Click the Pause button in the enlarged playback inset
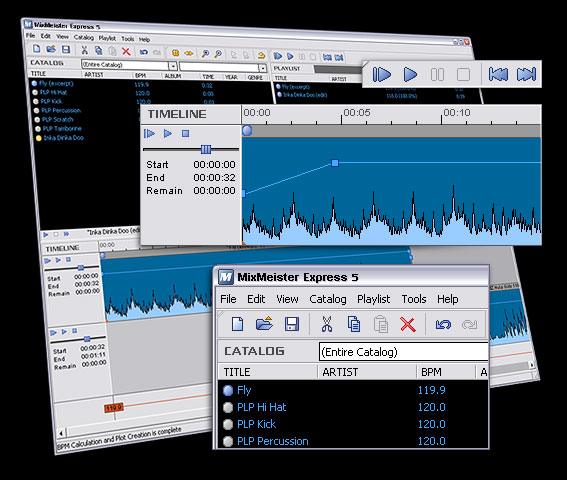 tap(437, 75)
